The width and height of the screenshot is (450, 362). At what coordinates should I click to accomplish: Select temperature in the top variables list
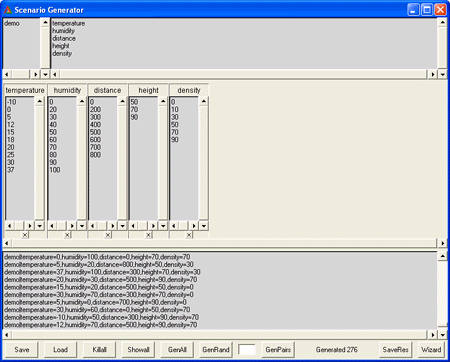click(x=69, y=23)
